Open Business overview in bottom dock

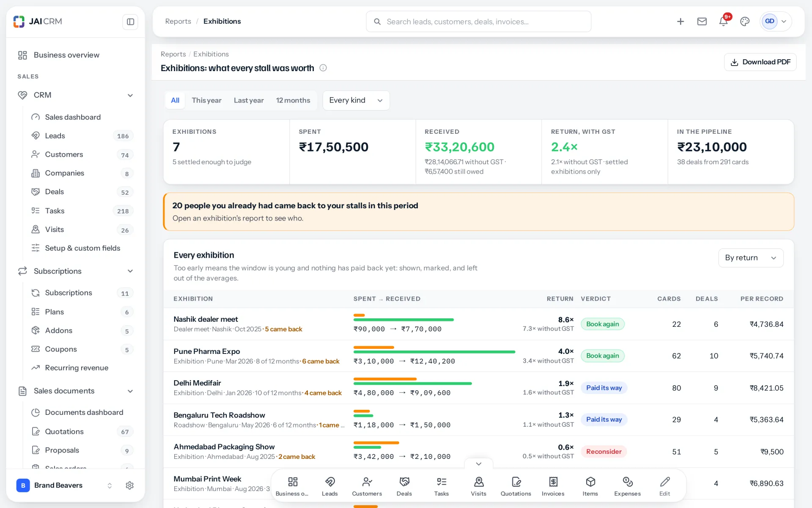point(292,486)
